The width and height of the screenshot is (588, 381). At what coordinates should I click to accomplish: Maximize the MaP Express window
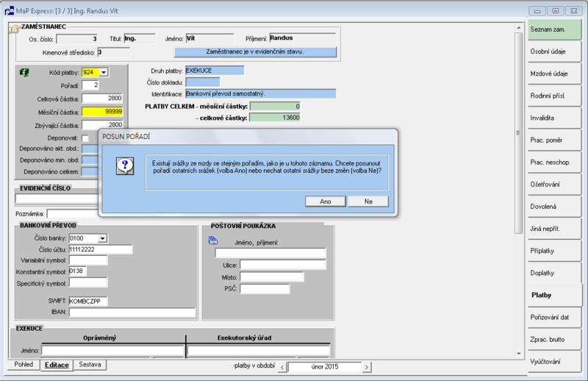click(x=556, y=11)
